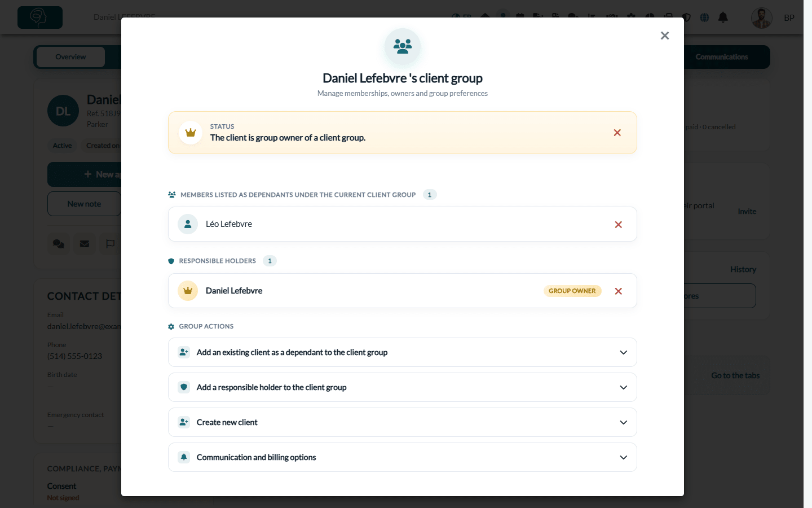This screenshot has width=812, height=508.
Task: Click the group icon atop the dialog
Action: click(x=403, y=46)
